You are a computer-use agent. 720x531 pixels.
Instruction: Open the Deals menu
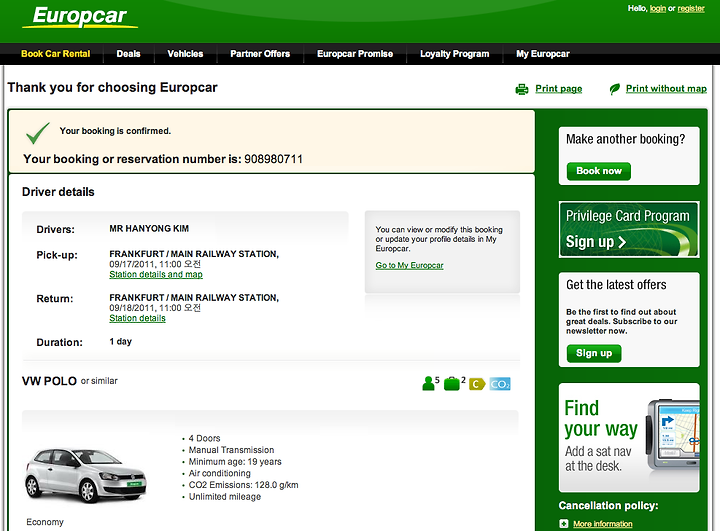(x=128, y=54)
